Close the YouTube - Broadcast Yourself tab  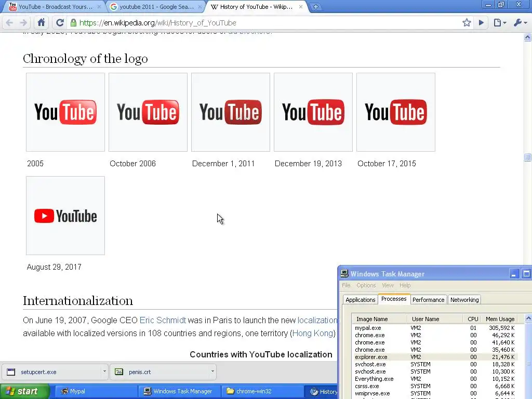[x=99, y=7]
